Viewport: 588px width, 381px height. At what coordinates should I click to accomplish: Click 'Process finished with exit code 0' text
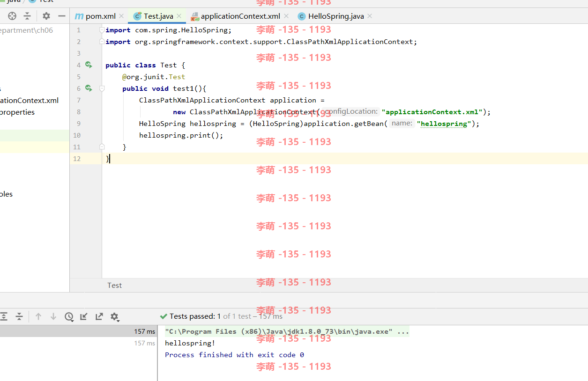(234, 355)
